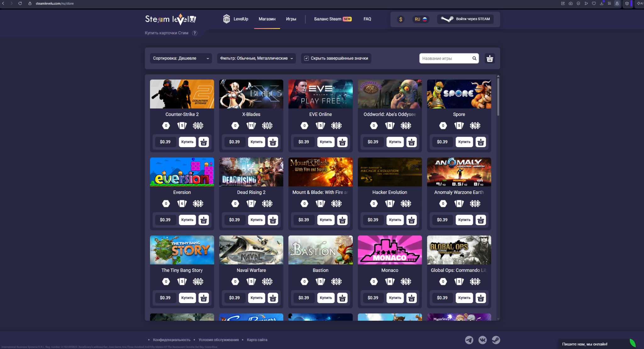Toggle hide completed badges checkbox

[306, 58]
